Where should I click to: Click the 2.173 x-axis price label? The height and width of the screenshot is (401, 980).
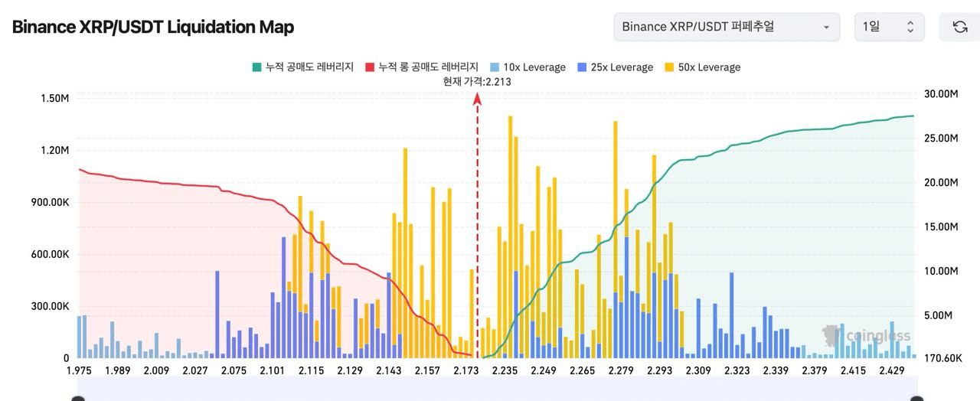coord(465,370)
